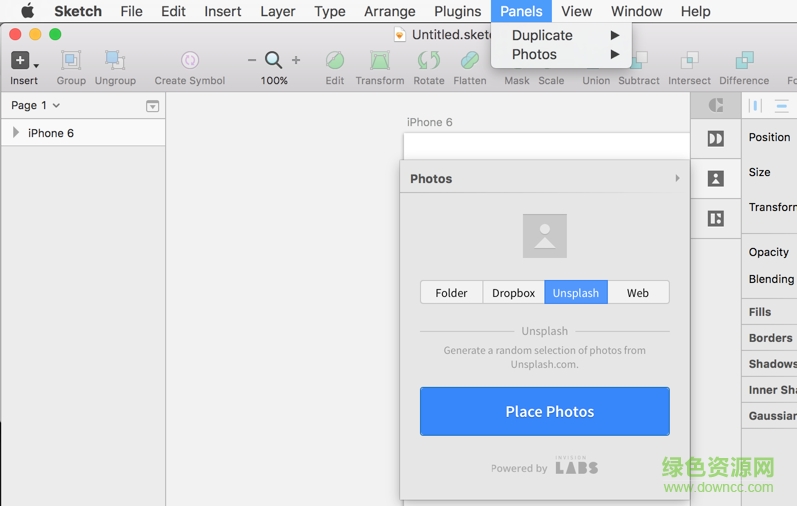Screen dimensions: 797x506
Task: Click the top Craft type panel icon
Action: [716, 105]
